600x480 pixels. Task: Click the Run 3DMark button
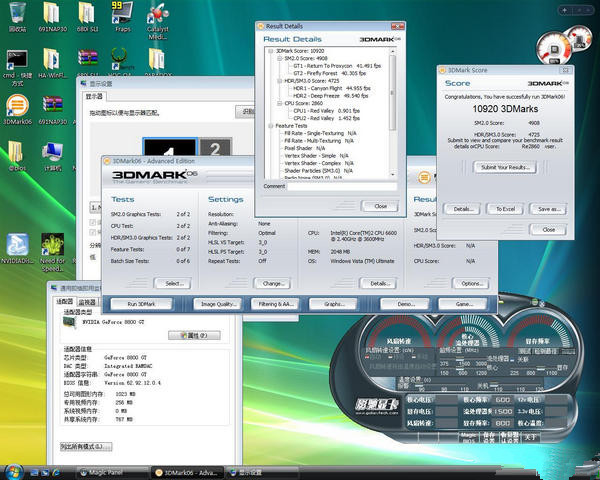pos(141,303)
